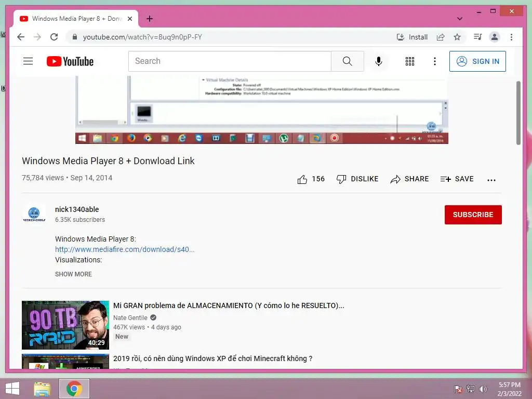This screenshot has width=532, height=399.
Task: Open the taskbar clock 5:57 PM
Action: tap(509, 389)
